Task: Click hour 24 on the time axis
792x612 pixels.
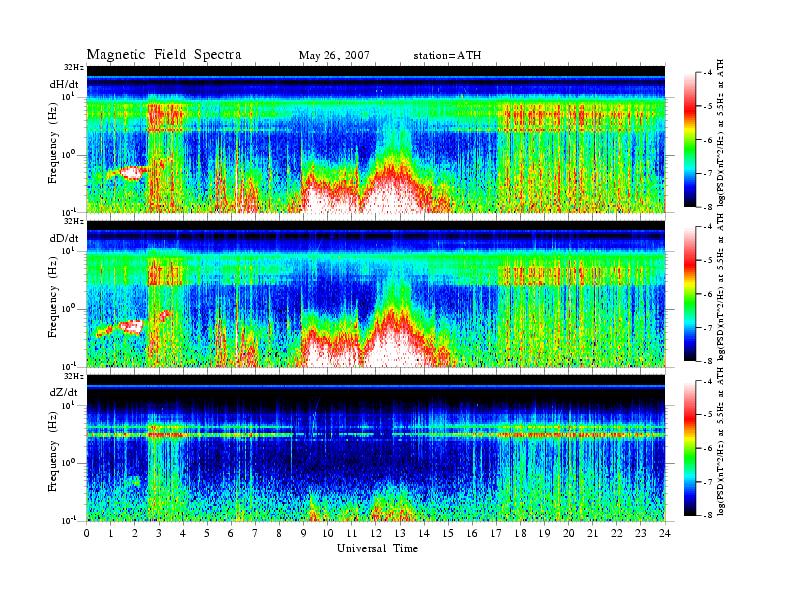Action: coord(665,534)
